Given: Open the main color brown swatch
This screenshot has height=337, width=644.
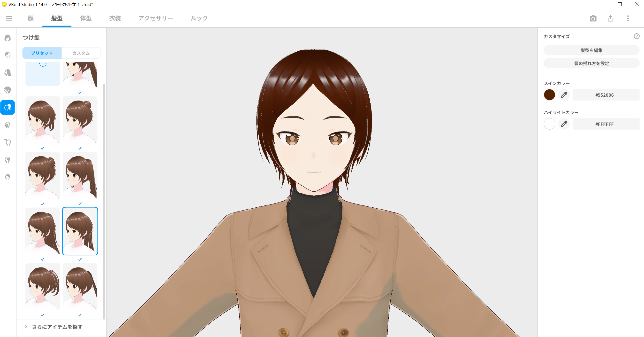Looking at the screenshot, I should coord(549,95).
